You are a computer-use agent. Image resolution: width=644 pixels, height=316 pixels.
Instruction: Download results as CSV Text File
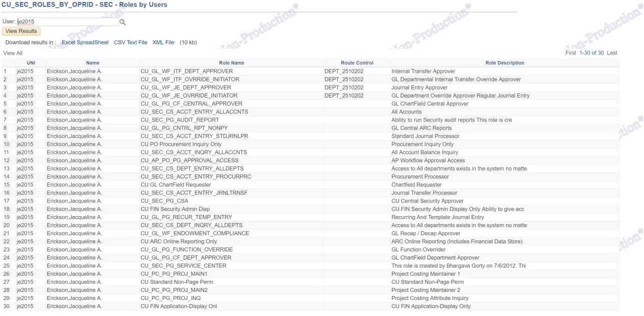click(130, 42)
